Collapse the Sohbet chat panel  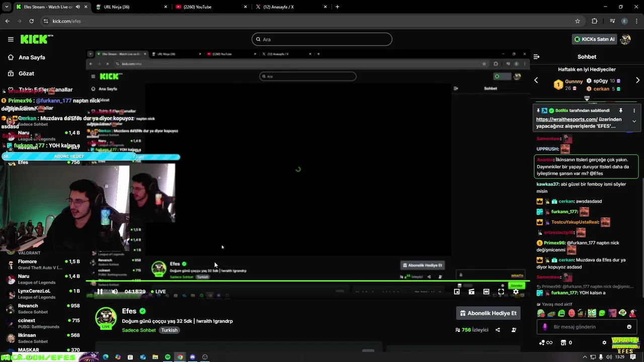click(x=536, y=57)
